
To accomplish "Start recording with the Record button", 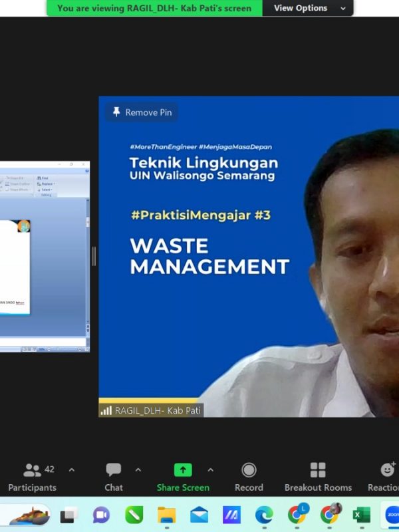I will [249, 477].
